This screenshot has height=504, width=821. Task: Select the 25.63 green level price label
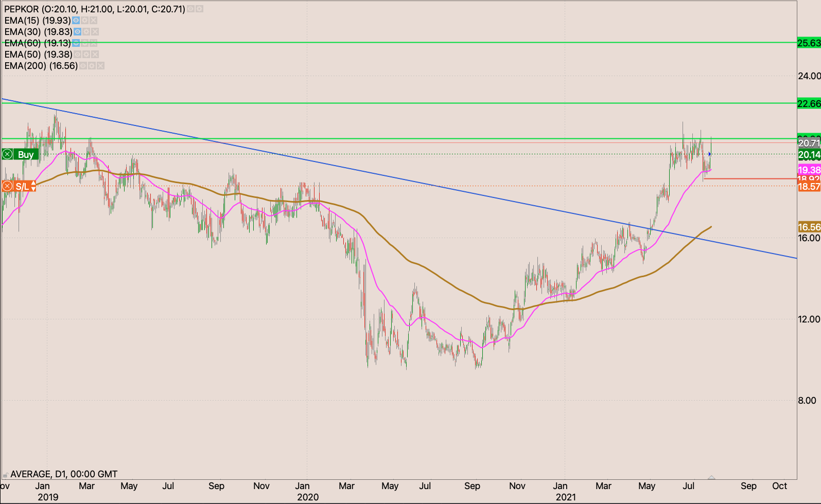pos(809,43)
